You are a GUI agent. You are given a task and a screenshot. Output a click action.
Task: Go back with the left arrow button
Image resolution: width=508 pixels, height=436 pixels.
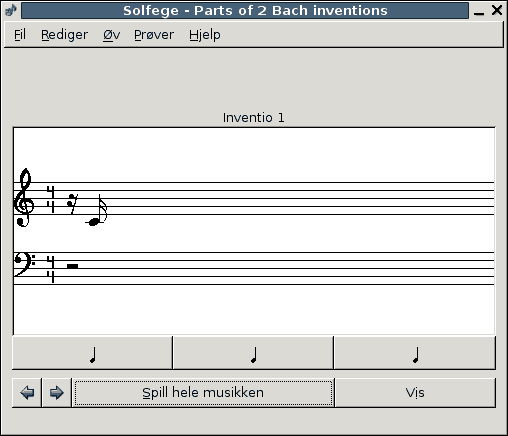point(27,393)
